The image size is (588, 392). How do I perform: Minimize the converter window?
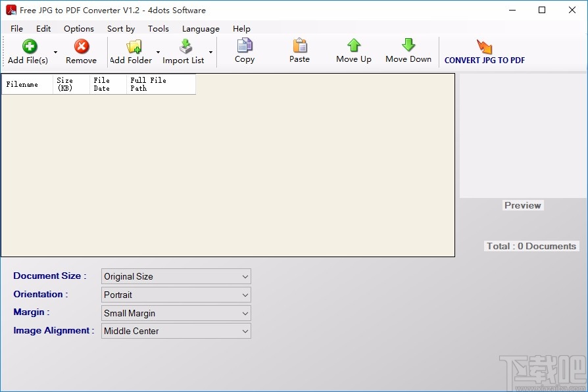(x=512, y=10)
